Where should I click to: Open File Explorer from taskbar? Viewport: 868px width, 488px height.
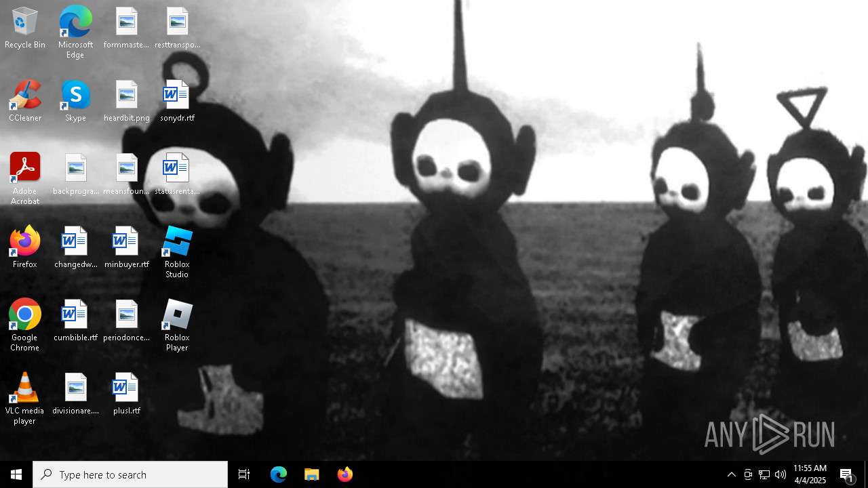(x=312, y=474)
